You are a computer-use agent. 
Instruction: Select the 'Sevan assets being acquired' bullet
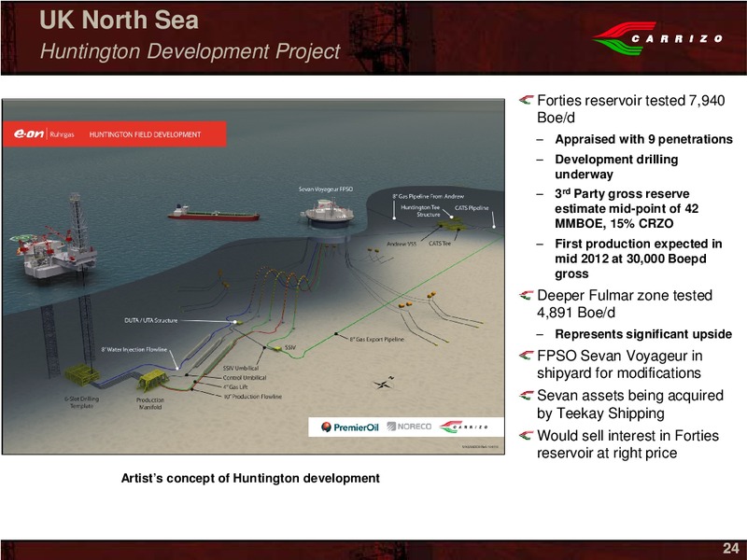click(629, 404)
